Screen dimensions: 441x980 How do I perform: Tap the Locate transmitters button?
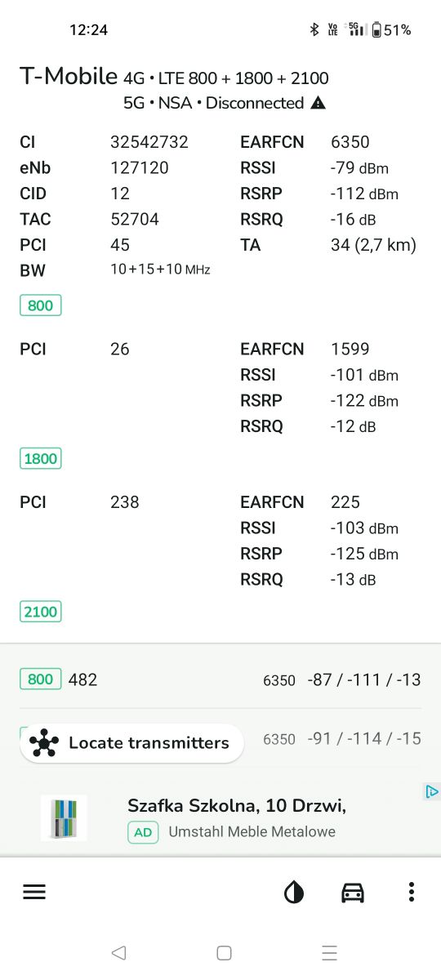coord(131,743)
